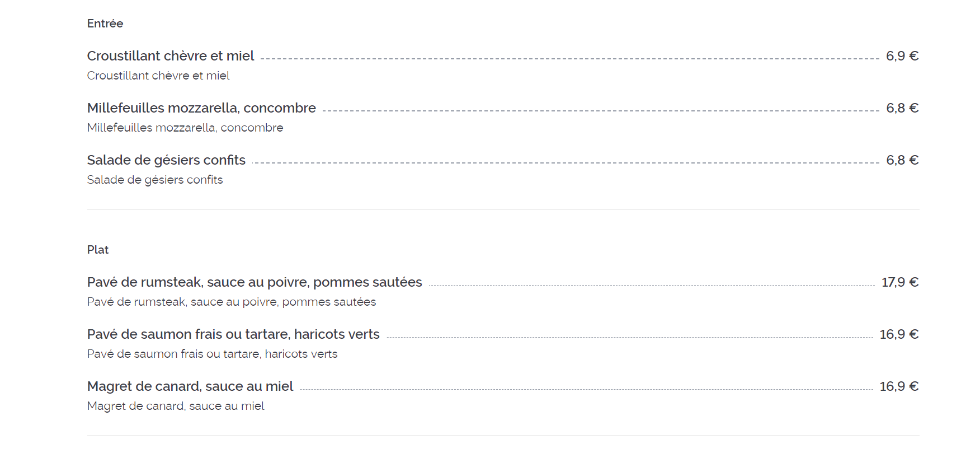Select the Pavé de rumsteak dish title
The height and width of the screenshot is (467, 980).
coord(255,282)
